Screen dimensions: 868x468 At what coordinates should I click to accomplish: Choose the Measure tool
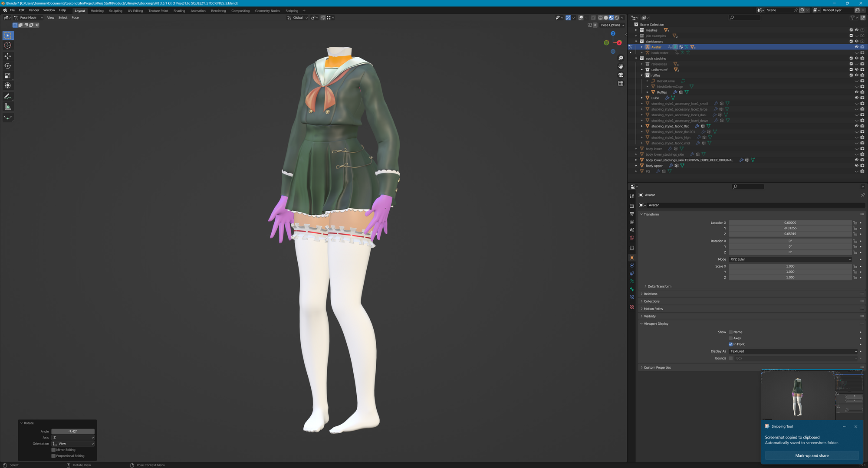[x=8, y=107]
